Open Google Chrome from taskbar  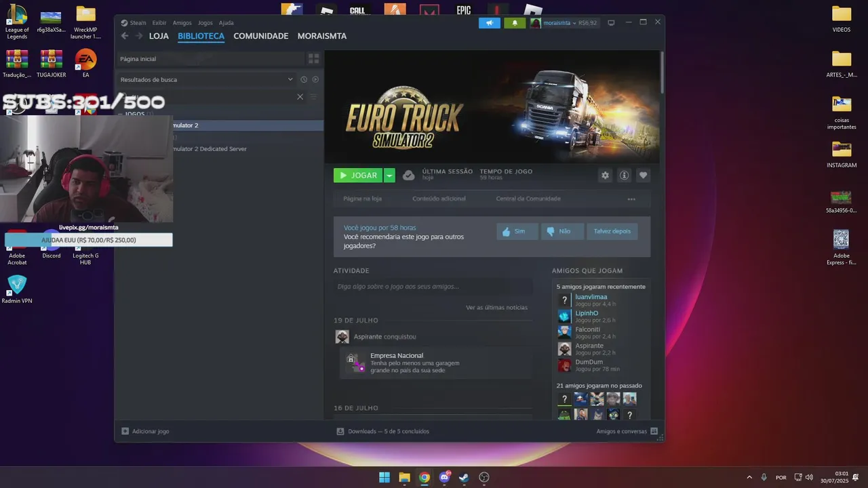coord(425,477)
